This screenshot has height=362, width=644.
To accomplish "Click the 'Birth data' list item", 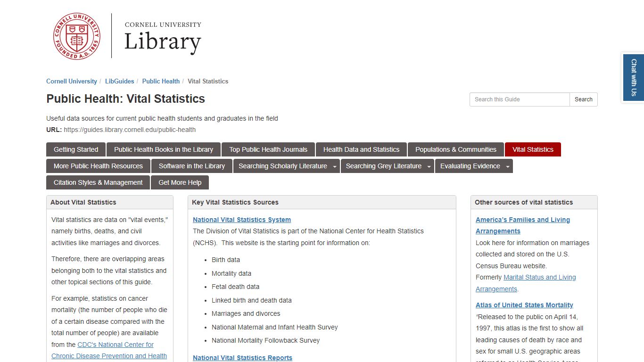I will pyautogui.click(x=226, y=260).
